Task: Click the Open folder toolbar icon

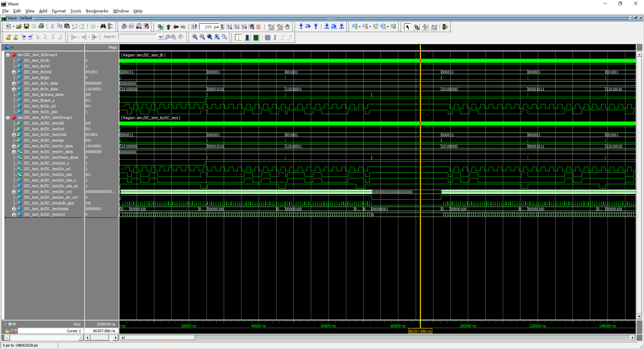Action: click(x=19, y=27)
